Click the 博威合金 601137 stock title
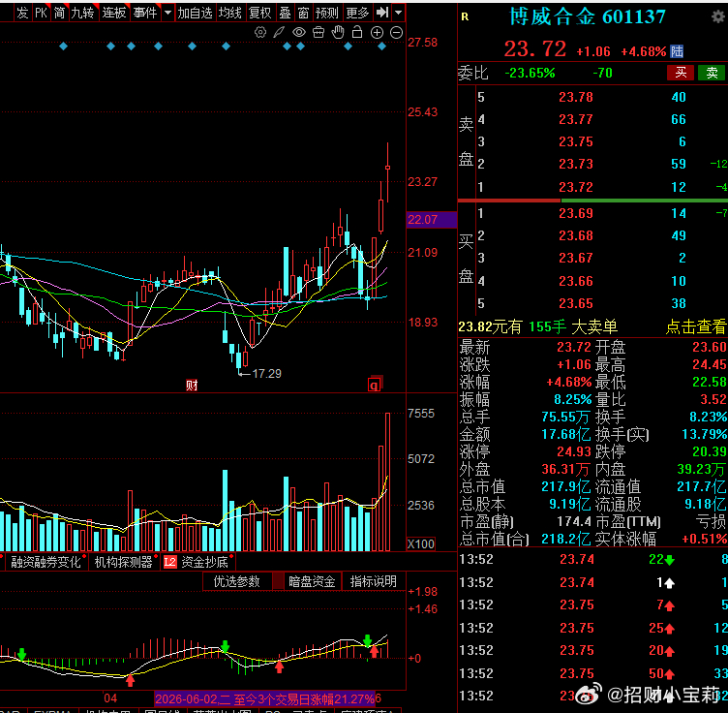The image size is (728, 713). [588, 17]
